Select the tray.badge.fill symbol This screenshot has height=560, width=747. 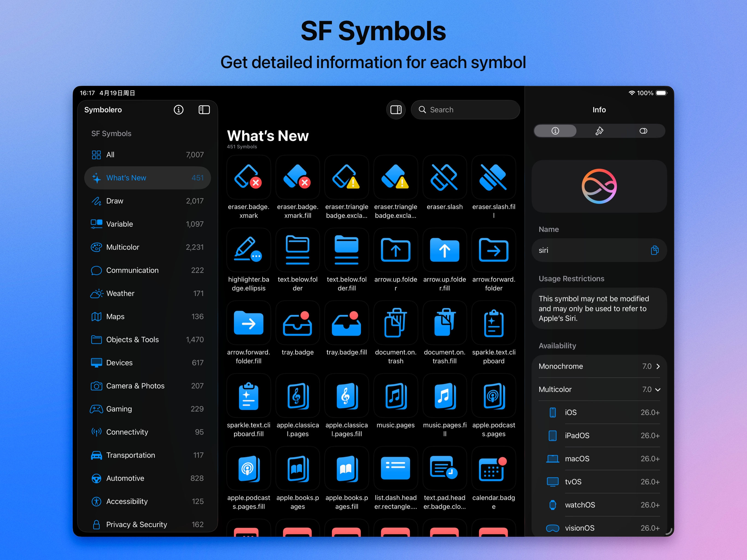pyautogui.click(x=346, y=323)
